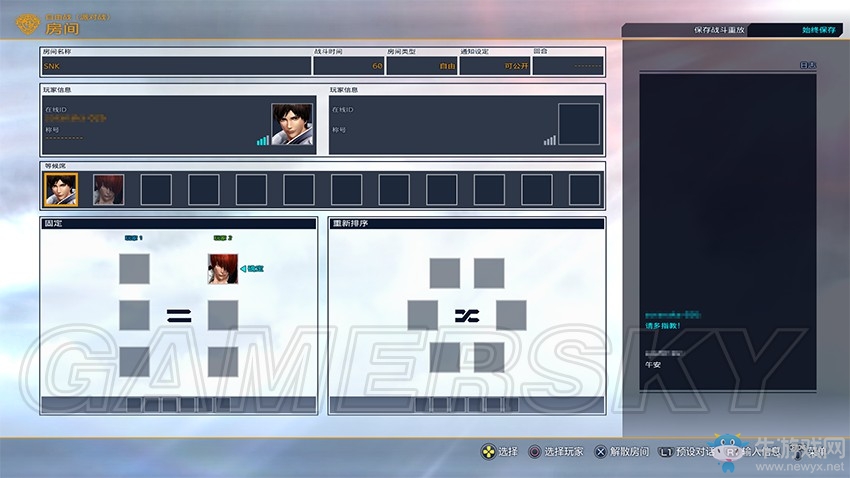Open the round count field showing dashes
The image size is (850, 478).
pyautogui.click(x=568, y=66)
